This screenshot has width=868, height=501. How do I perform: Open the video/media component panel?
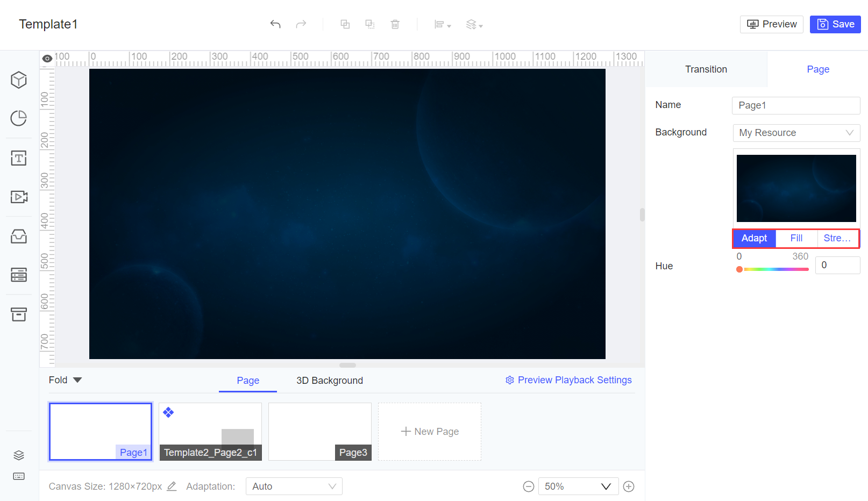tap(19, 197)
